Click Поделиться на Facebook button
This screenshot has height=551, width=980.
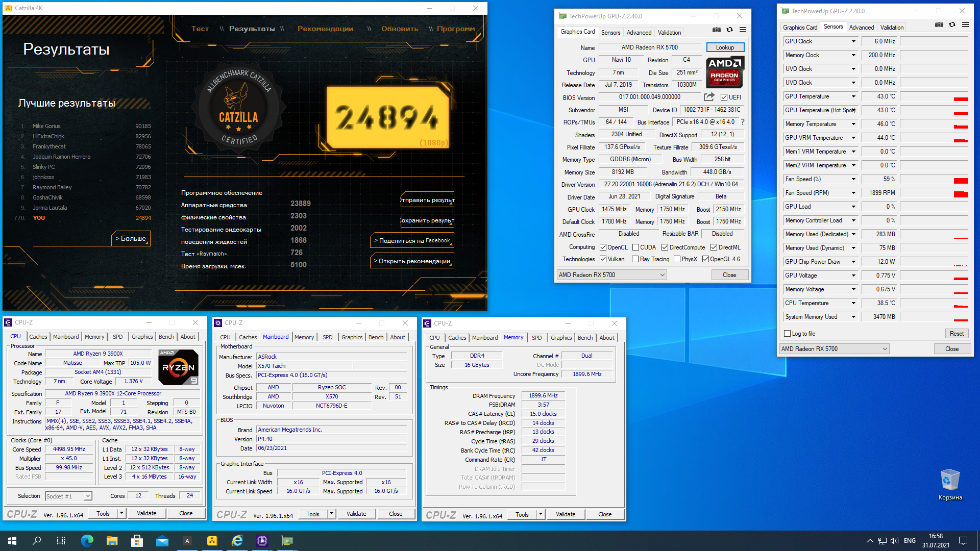click(412, 241)
